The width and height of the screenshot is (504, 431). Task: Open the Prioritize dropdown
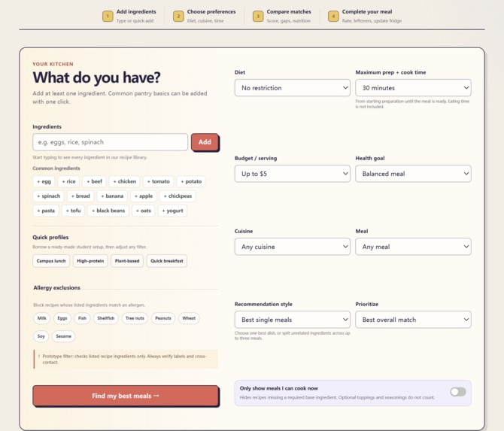(413, 320)
